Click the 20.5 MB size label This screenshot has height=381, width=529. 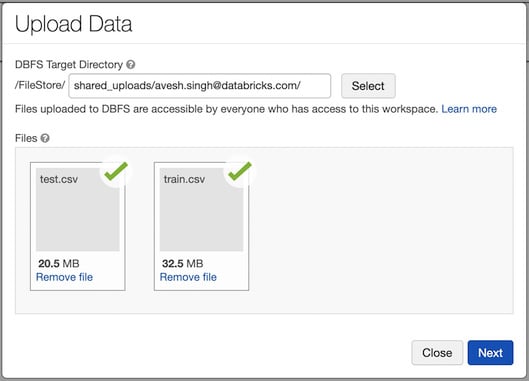pos(59,263)
